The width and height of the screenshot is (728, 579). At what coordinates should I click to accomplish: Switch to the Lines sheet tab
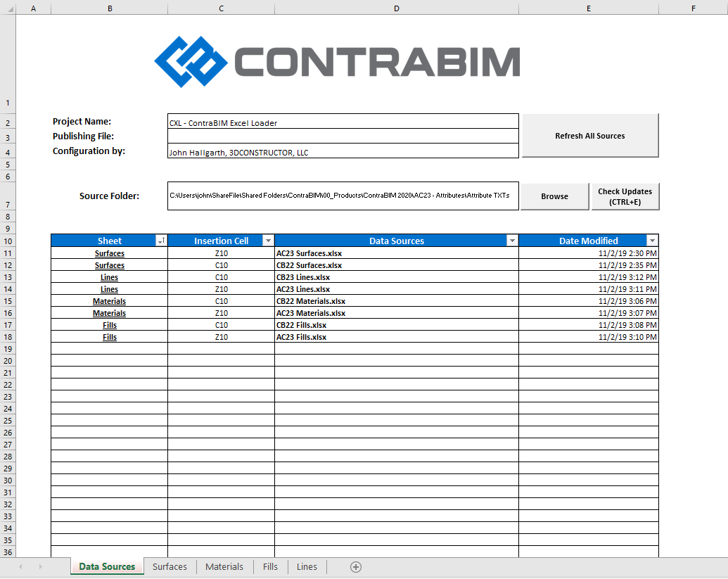[x=307, y=567]
